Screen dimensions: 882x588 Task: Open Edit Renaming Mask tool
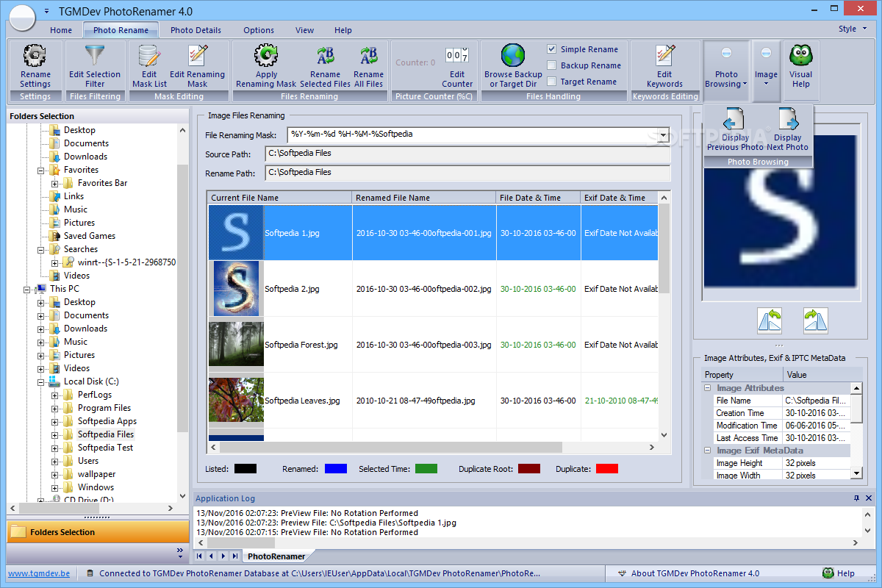pyautogui.click(x=197, y=57)
